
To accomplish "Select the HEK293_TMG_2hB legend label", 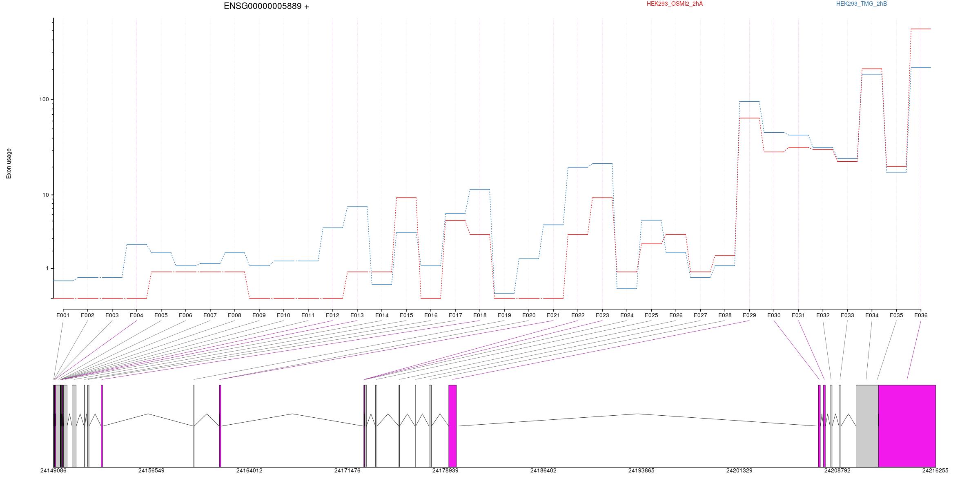I will click(x=862, y=4).
